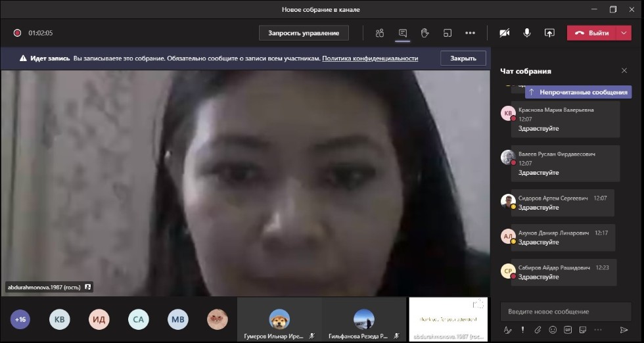Viewport: 644px width, 343px height.
Task: Open the breakout rooms icon
Action: 448,33
